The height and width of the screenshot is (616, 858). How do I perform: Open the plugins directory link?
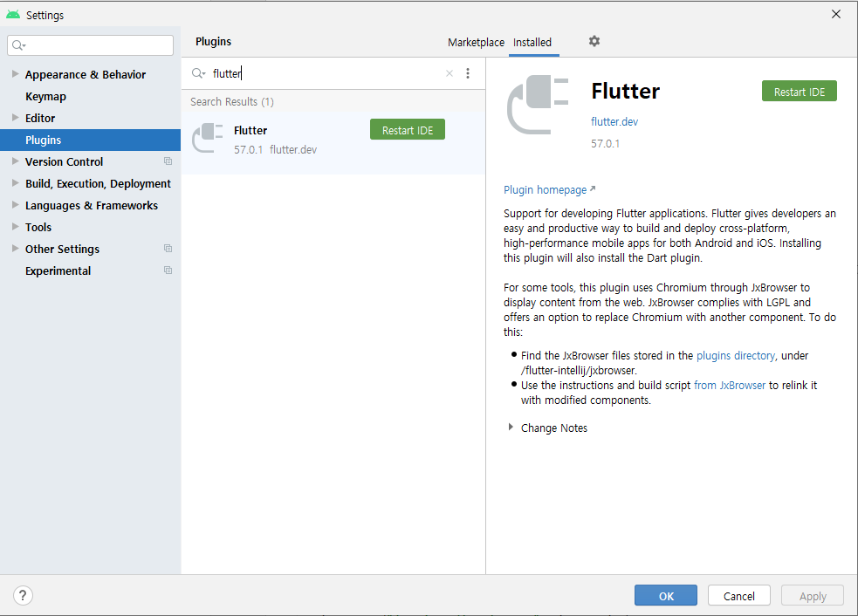(736, 356)
